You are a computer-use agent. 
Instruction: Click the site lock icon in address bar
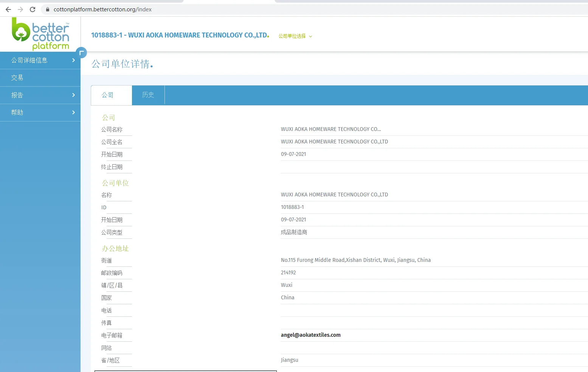click(48, 9)
